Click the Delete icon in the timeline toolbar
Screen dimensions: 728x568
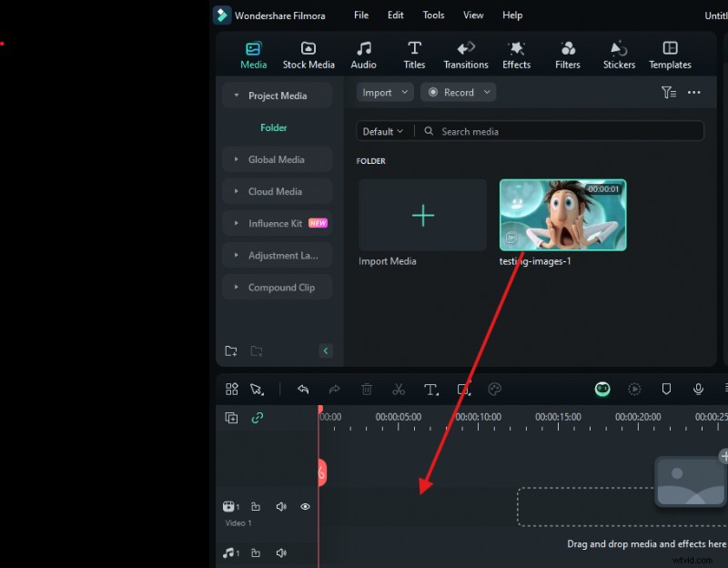coord(367,390)
